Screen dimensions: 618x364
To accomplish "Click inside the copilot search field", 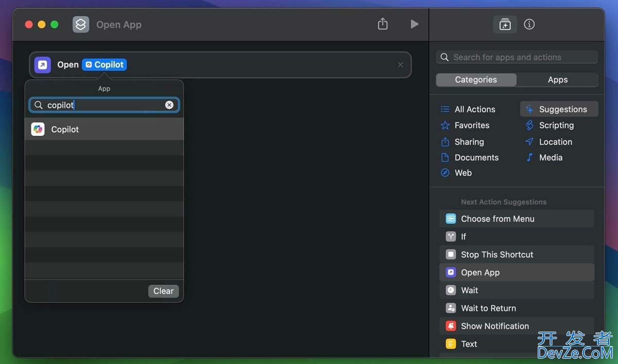I will point(104,105).
